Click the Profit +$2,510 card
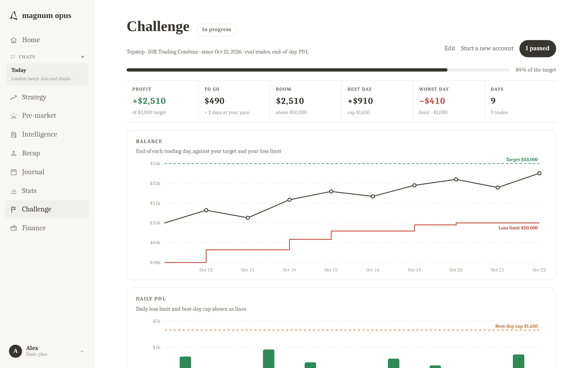Image resolution: width=588 pixels, height=368 pixels. click(162, 101)
